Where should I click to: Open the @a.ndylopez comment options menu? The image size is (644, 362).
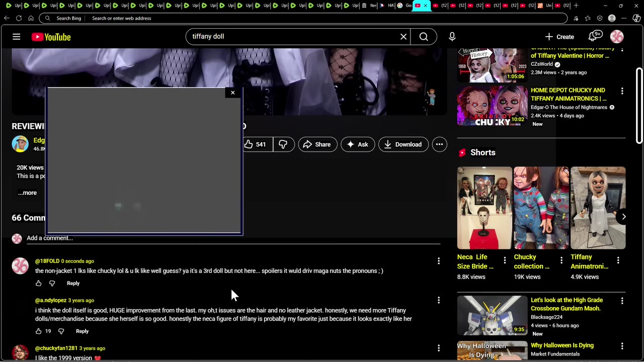tap(439, 300)
